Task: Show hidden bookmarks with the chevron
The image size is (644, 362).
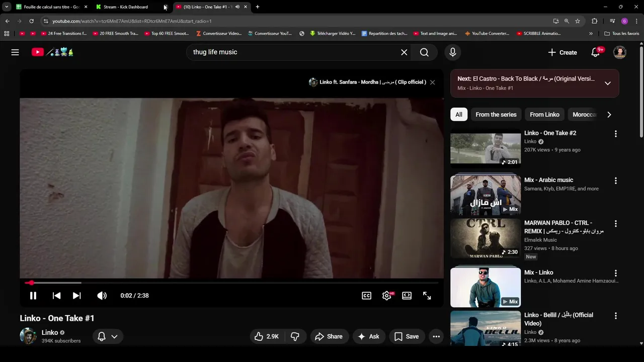Action: pos(591,34)
